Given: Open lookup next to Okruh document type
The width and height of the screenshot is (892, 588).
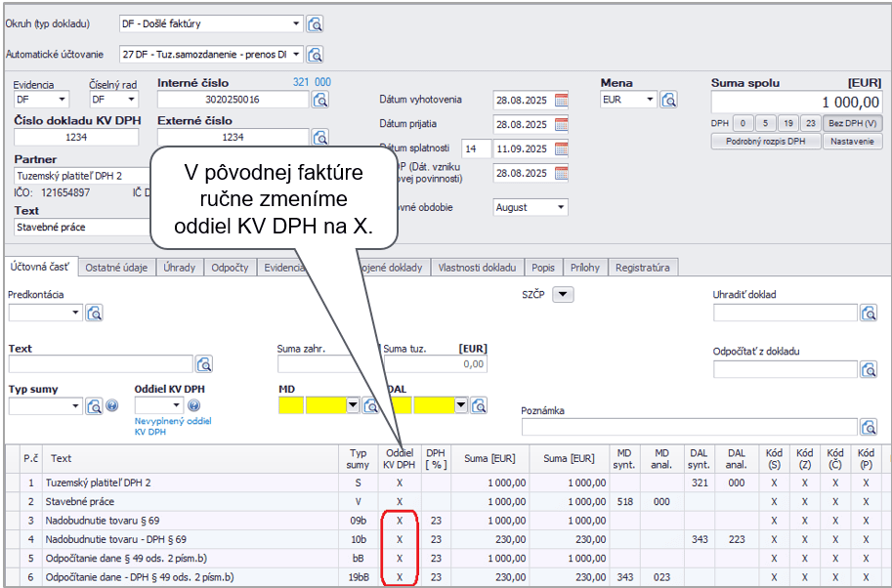Looking at the screenshot, I should click(x=316, y=23).
